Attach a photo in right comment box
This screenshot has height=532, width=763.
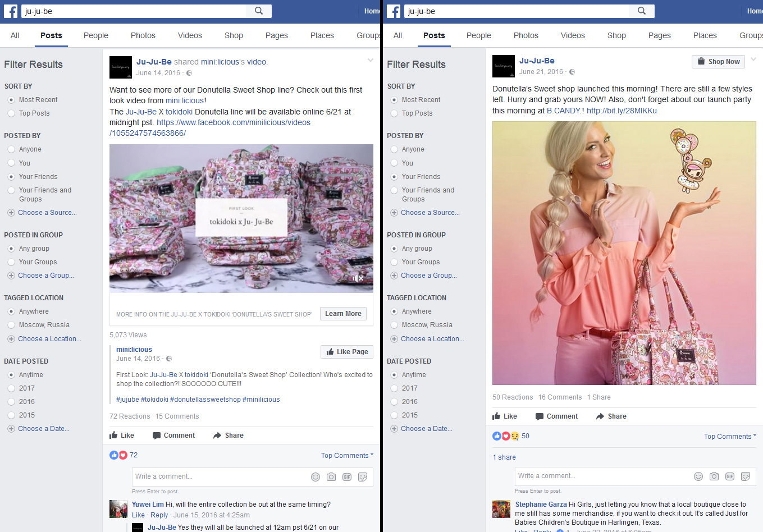[x=714, y=476]
